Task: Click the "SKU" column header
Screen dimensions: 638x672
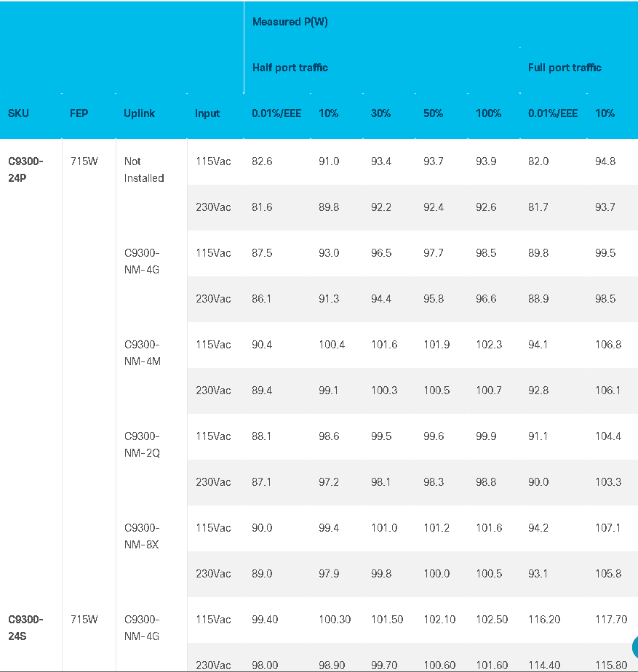Action: (18, 113)
